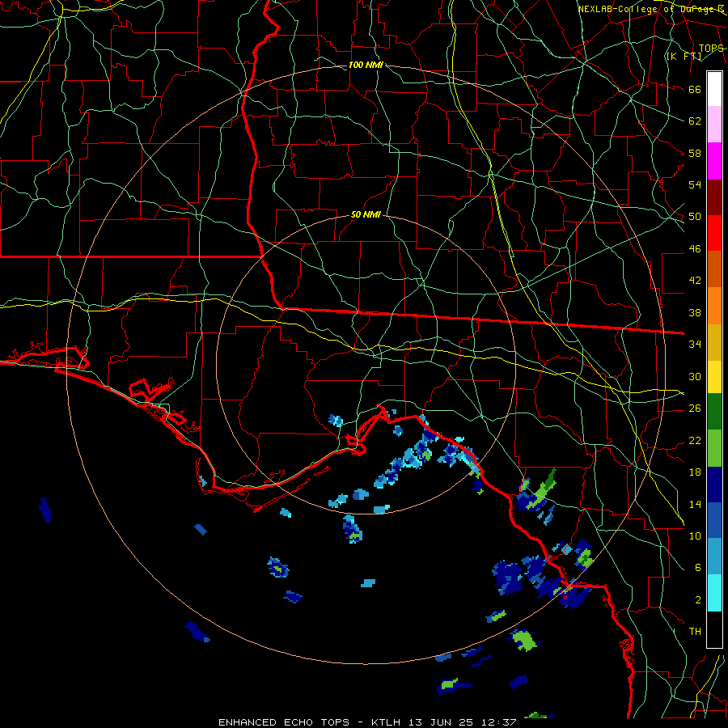
Task: Click the "100 NMI" range ring label
Action: pyautogui.click(x=366, y=65)
